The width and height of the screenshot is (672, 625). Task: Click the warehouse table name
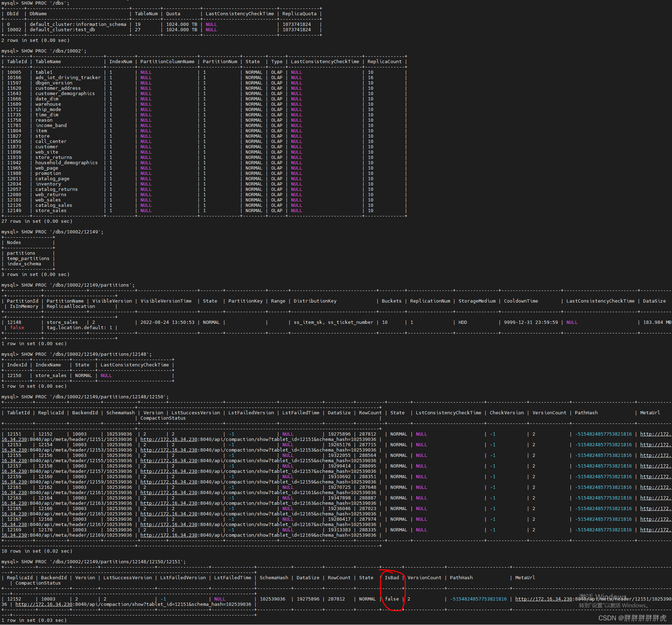[x=48, y=104]
